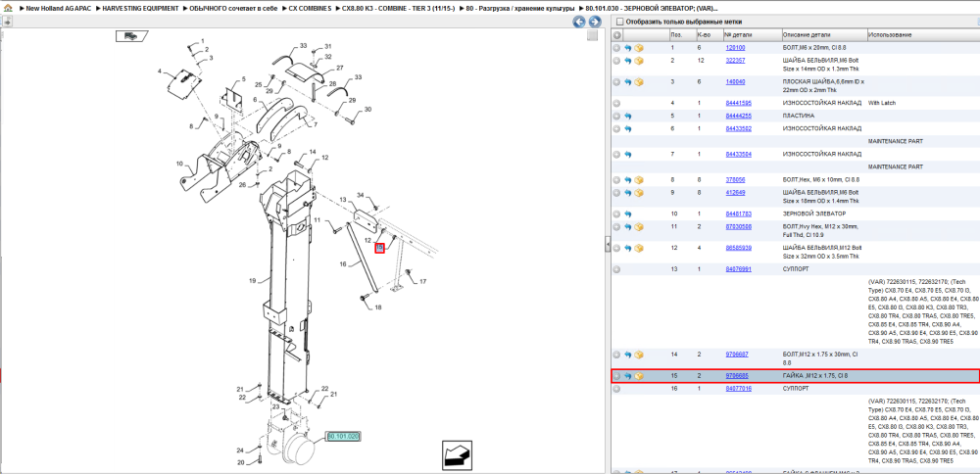Select callout 10 on the diagram
The height and width of the screenshot is (474, 980).
179,165
